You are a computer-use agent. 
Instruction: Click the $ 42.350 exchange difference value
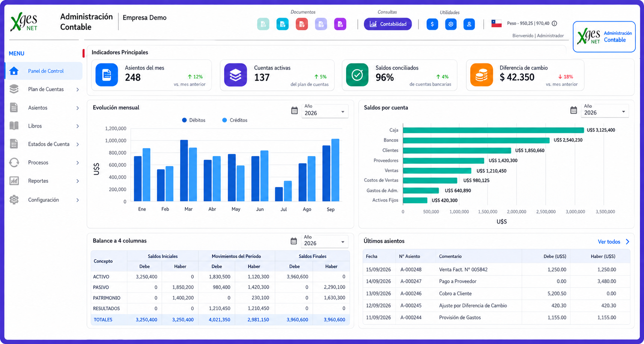[517, 77]
